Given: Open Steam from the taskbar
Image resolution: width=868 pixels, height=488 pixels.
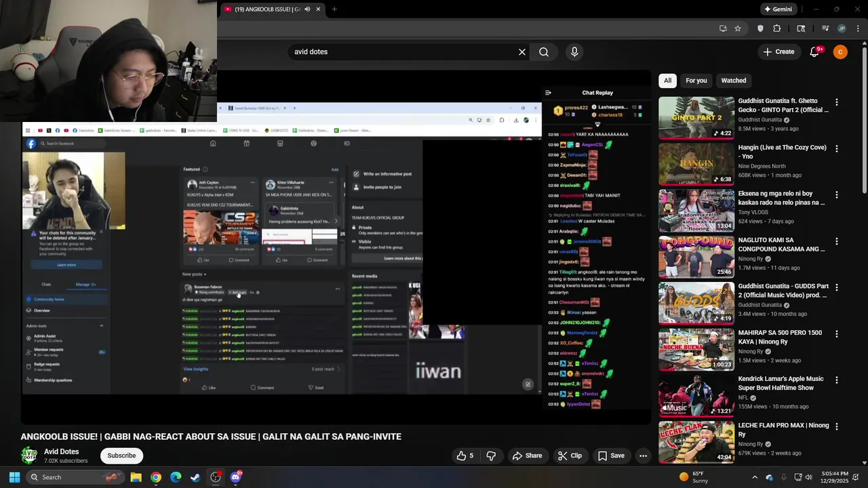Looking at the screenshot, I should 195,477.
